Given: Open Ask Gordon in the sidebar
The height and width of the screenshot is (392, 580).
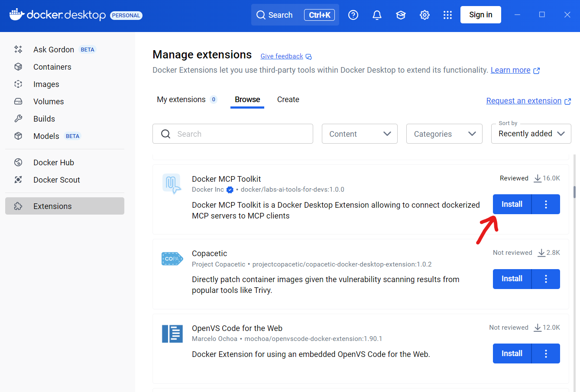Looking at the screenshot, I should 65,49.
